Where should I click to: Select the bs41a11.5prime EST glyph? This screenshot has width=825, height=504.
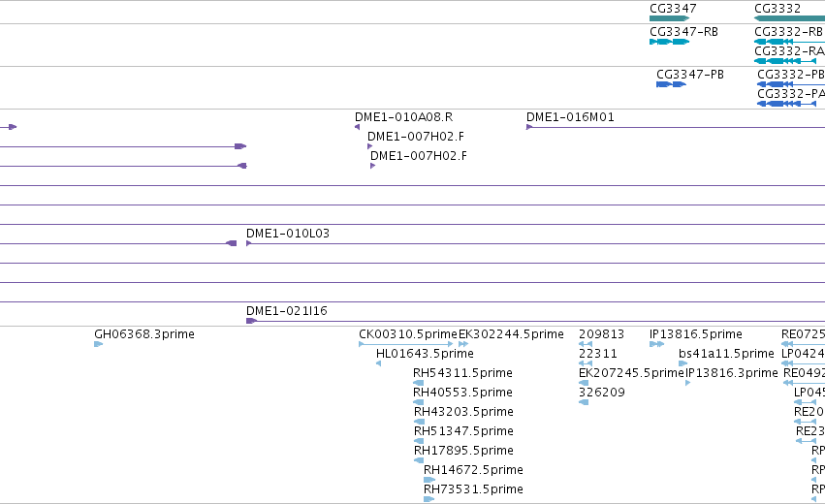(682, 363)
